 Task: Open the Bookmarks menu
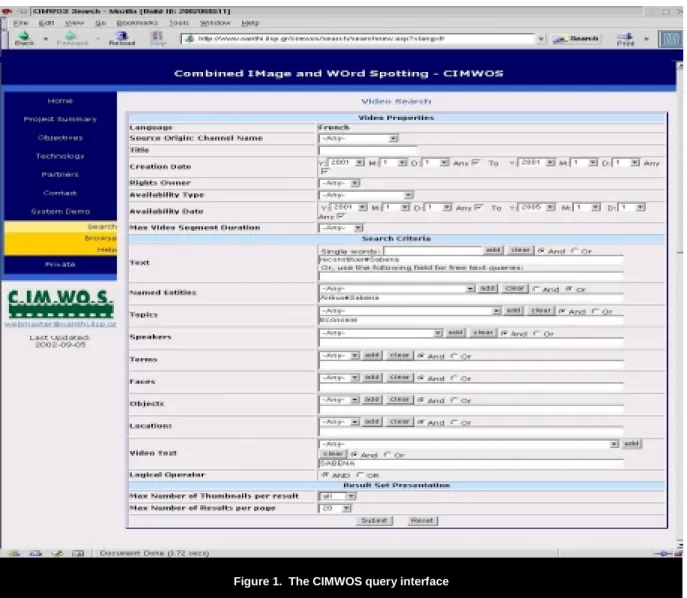click(137, 23)
